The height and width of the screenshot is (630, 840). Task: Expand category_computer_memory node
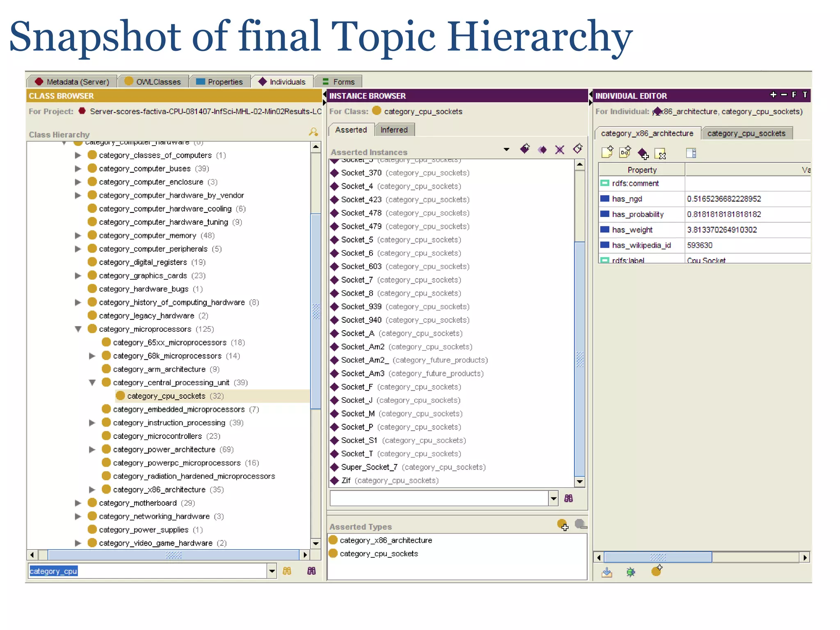(78, 235)
